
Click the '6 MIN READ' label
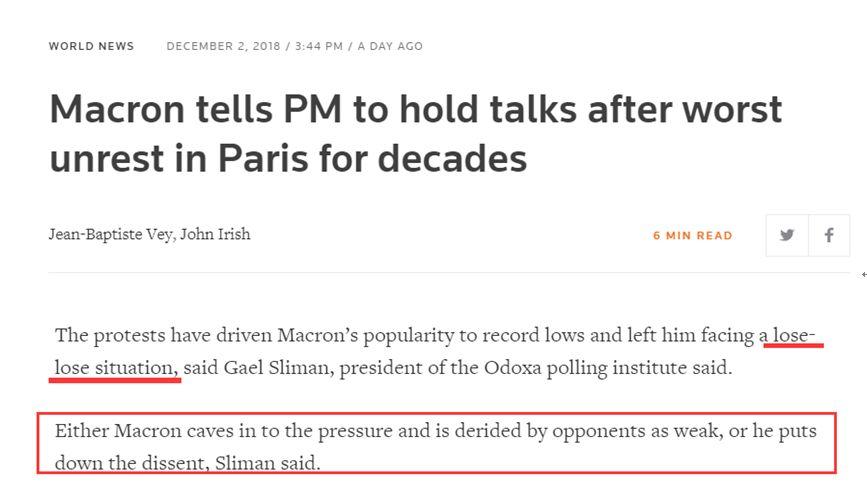(x=692, y=236)
